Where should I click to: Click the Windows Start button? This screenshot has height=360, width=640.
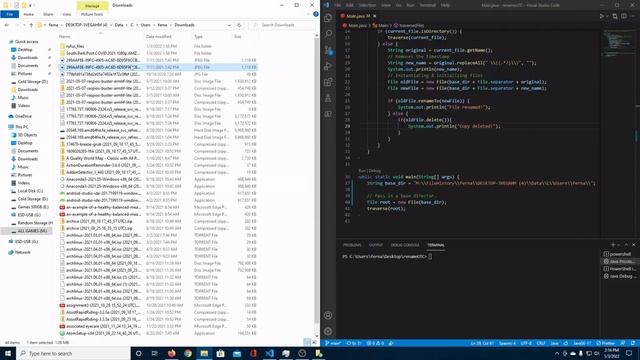pos(8,353)
